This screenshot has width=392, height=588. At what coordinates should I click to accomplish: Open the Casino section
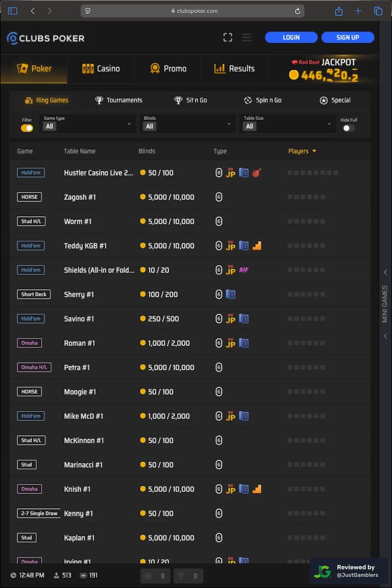101,69
